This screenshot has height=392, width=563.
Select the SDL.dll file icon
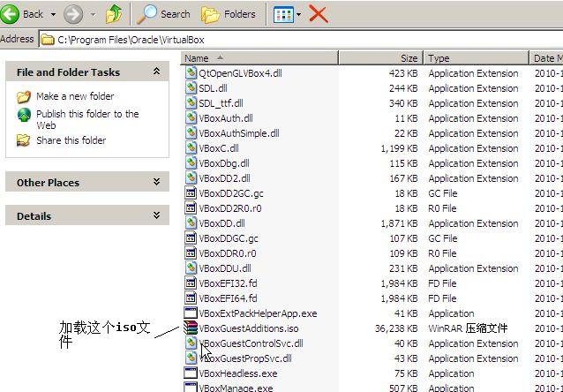tap(191, 88)
